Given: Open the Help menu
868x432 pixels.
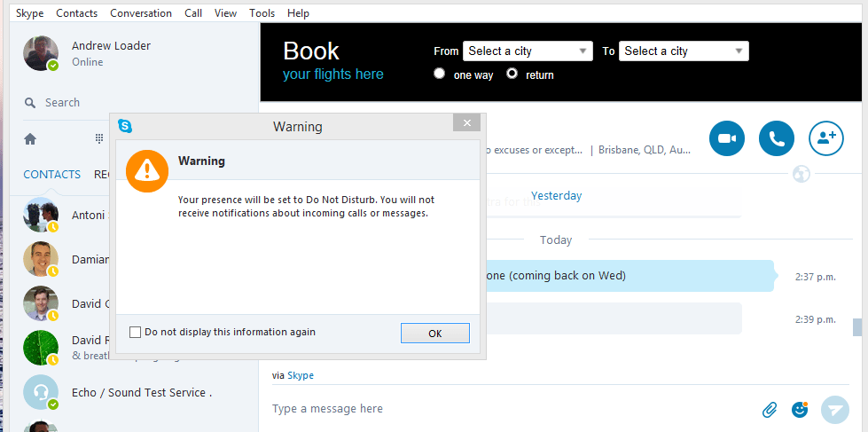Looking at the screenshot, I should point(298,12).
